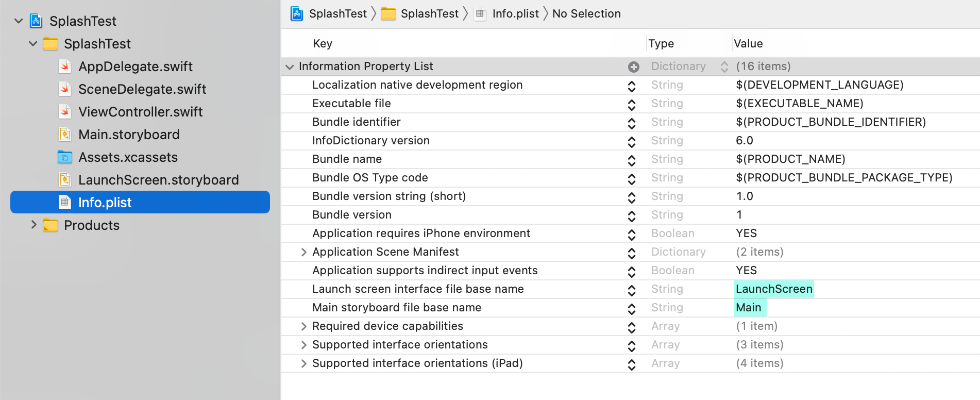Image resolution: width=980 pixels, height=400 pixels.
Task: Click the plus button on Information Property List row
Action: click(634, 66)
